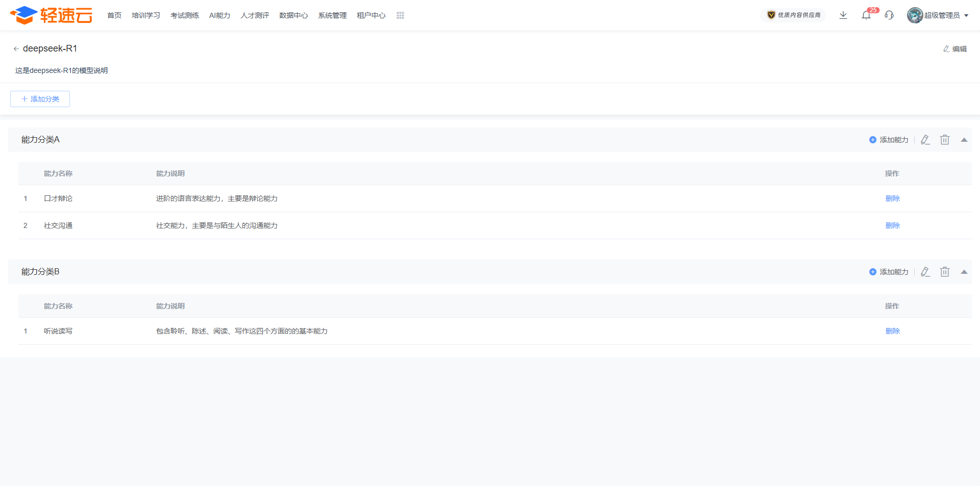The image size is (980, 486).
Task: Collapse the 能力分类B section
Action: click(964, 272)
